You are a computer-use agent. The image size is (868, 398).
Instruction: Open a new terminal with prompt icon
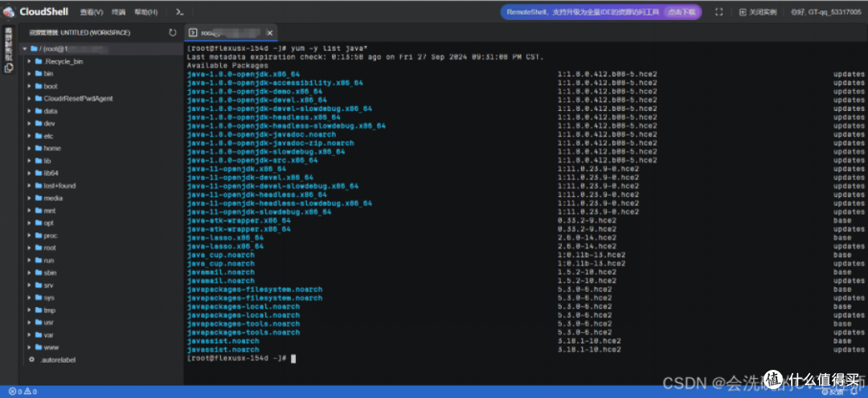coord(179,11)
